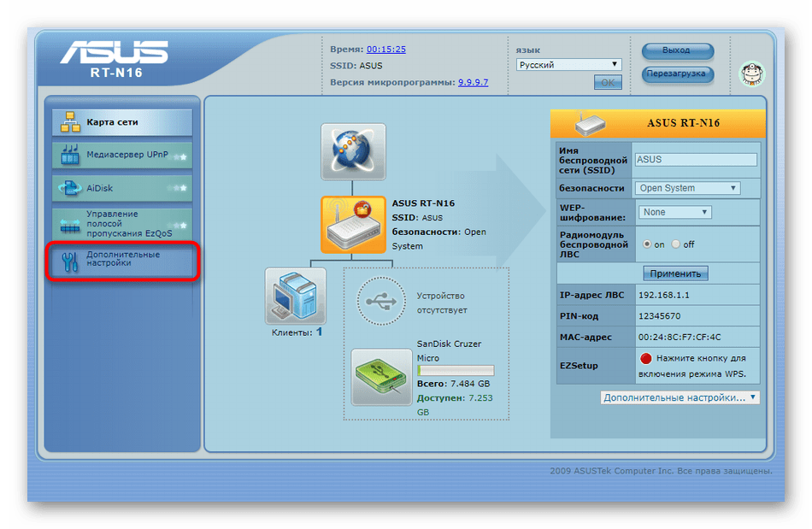Open Дополнительные настройки in sidebar

[122, 261]
